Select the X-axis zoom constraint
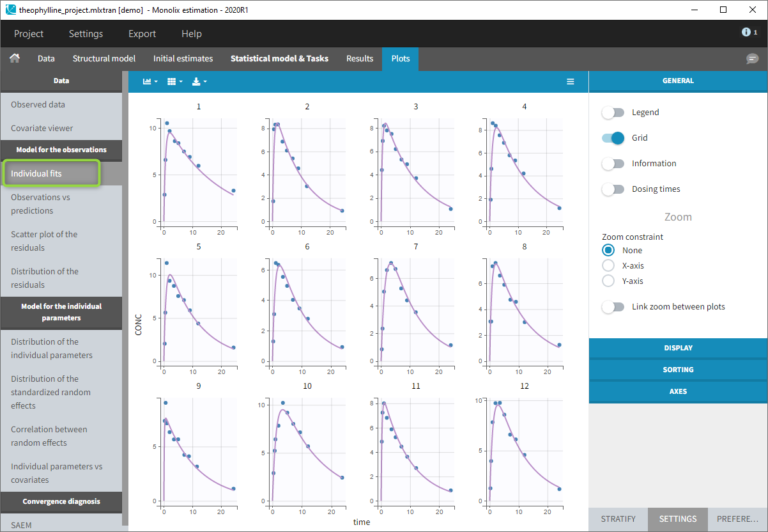Screen dimensions: 768x532 [608, 266]
